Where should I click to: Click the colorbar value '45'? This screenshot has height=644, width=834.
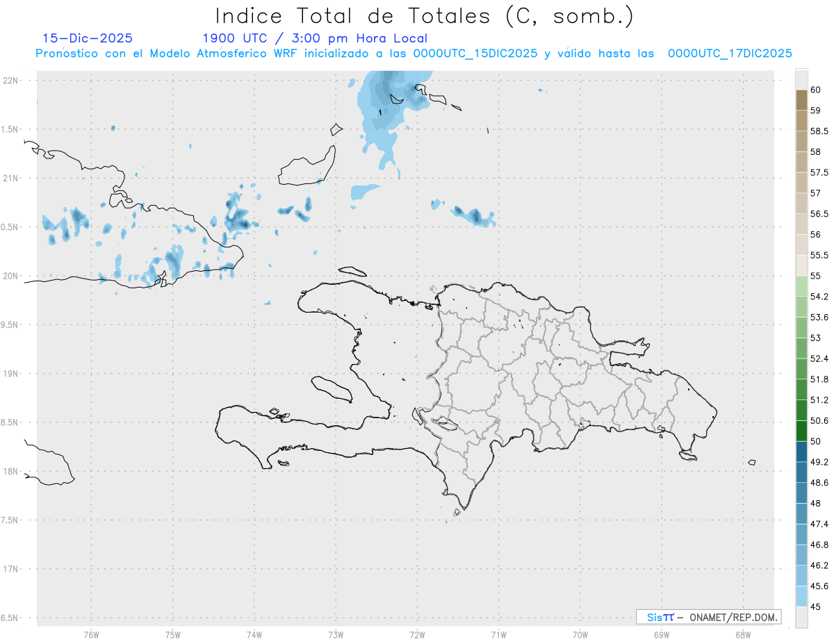816,606
